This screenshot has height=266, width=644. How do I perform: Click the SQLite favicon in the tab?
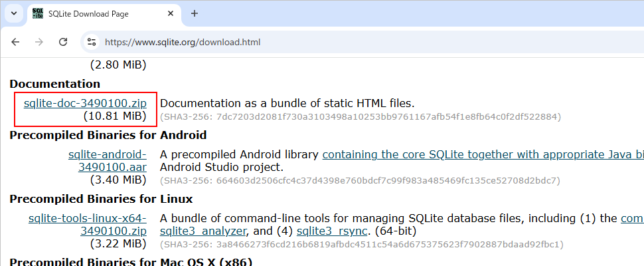coord(39,13)
